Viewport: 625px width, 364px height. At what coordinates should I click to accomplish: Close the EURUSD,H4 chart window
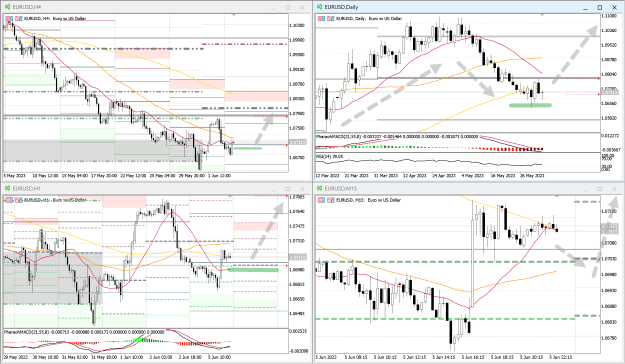(302, 8)
